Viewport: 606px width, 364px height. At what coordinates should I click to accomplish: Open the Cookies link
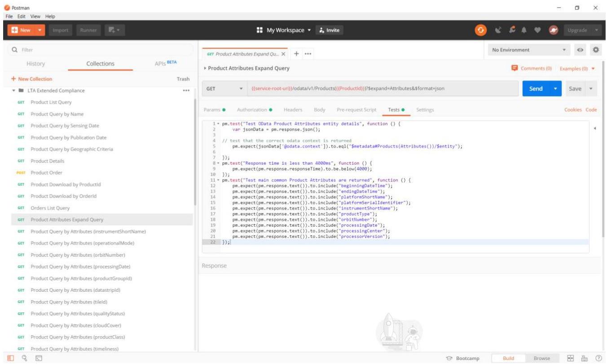click(x=574, y=110)
